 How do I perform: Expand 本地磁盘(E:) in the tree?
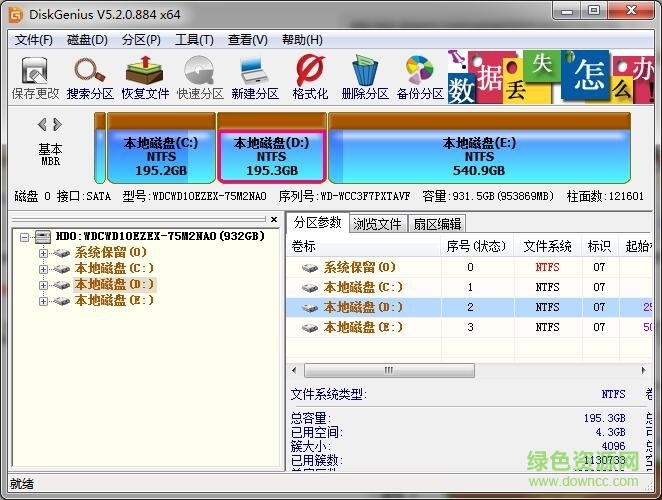point(43,301)
